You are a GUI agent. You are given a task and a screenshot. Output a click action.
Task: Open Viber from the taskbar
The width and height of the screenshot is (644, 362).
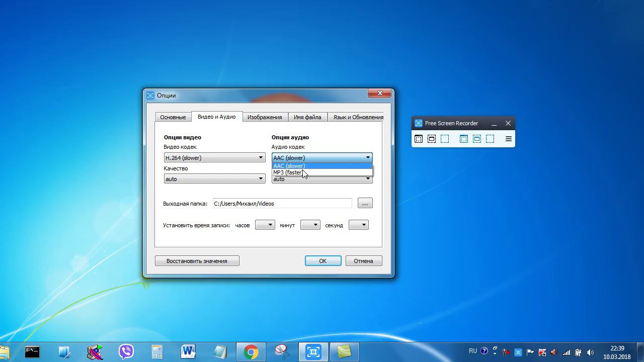(x=126, y=351)
